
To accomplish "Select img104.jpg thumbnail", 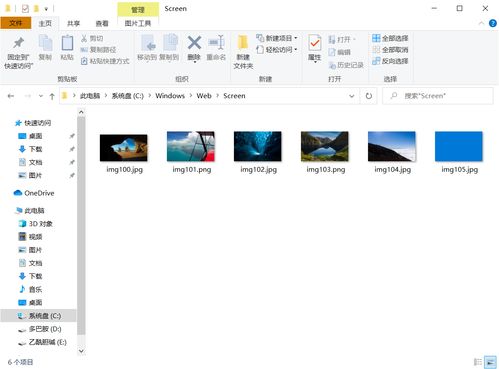I will pyautogui.click(x=392, y=146).
